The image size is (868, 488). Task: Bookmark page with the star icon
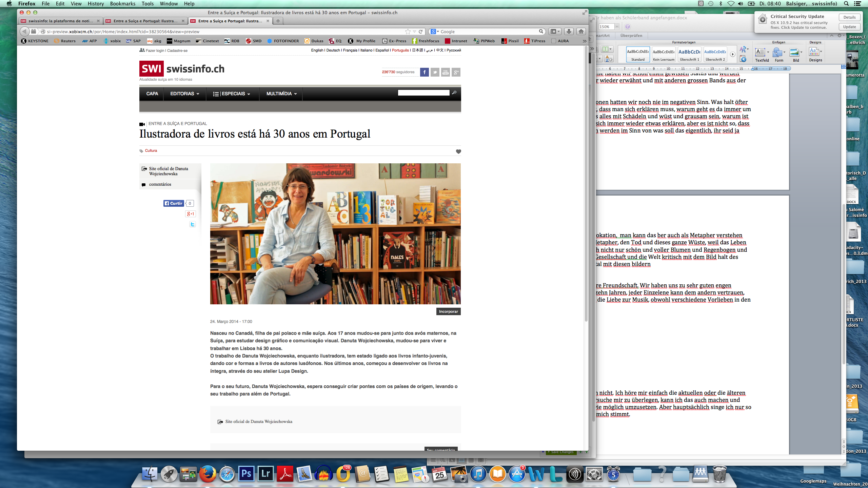pos(408,32)
